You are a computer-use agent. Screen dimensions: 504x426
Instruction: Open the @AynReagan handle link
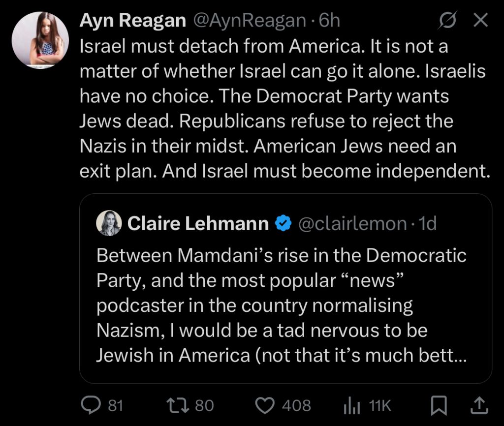pos(250,20)
